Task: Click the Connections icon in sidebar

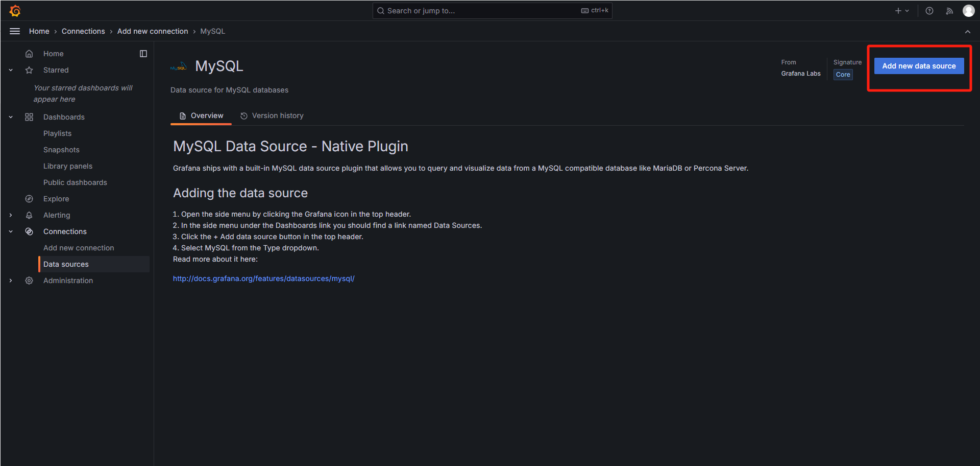Action: coord(29,231)
